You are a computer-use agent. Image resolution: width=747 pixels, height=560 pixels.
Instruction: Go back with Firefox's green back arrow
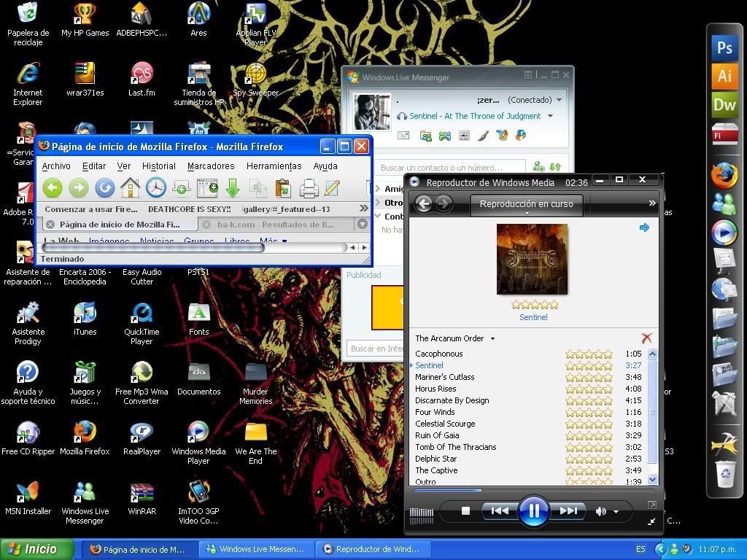[53, 188]
